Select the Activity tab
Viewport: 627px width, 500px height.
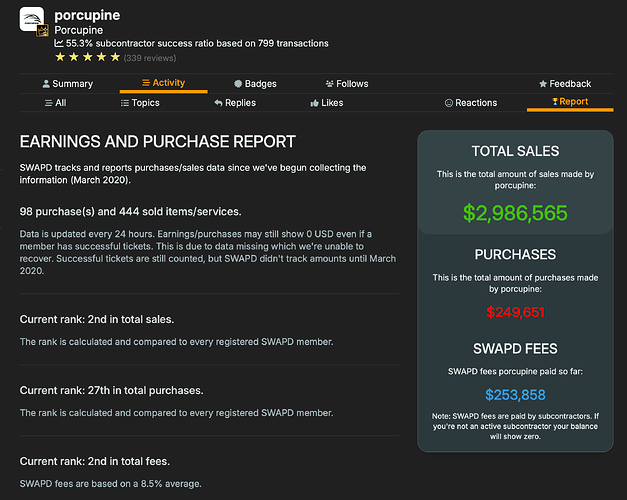(x=163, y=83)
